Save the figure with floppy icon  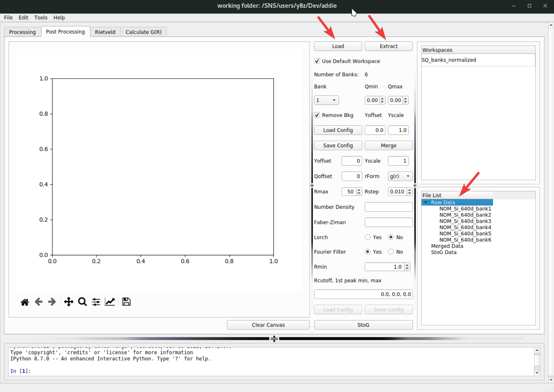(x=126, y=302)
